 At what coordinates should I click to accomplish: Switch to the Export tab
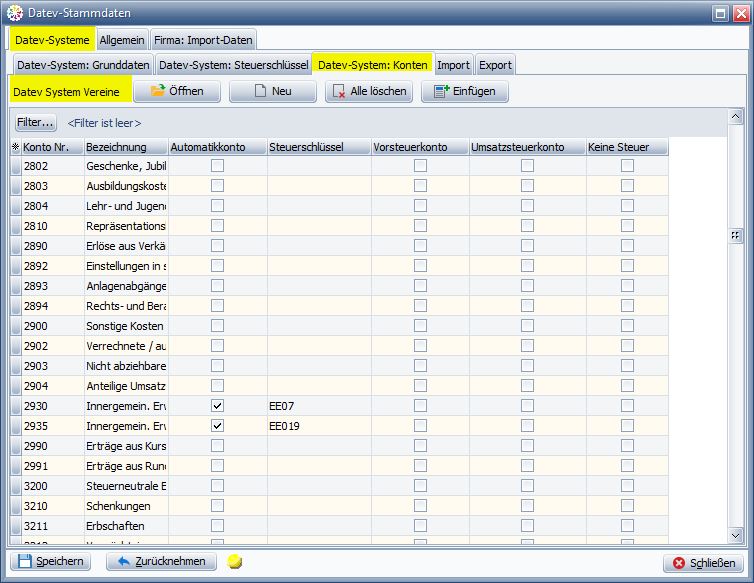(x=495, y=65)
